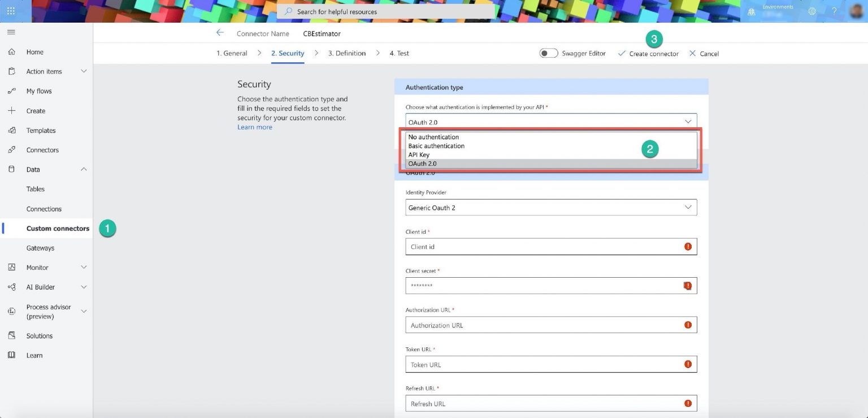This screenshot has width=868, height=418.
Task: Click the back arrow beside Connector Name
Action: (220, 33)
